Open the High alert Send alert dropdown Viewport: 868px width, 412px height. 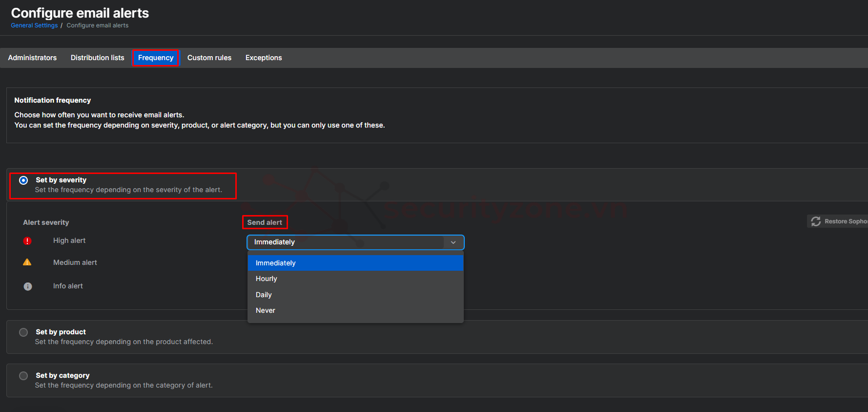click(x=355, y=242)
